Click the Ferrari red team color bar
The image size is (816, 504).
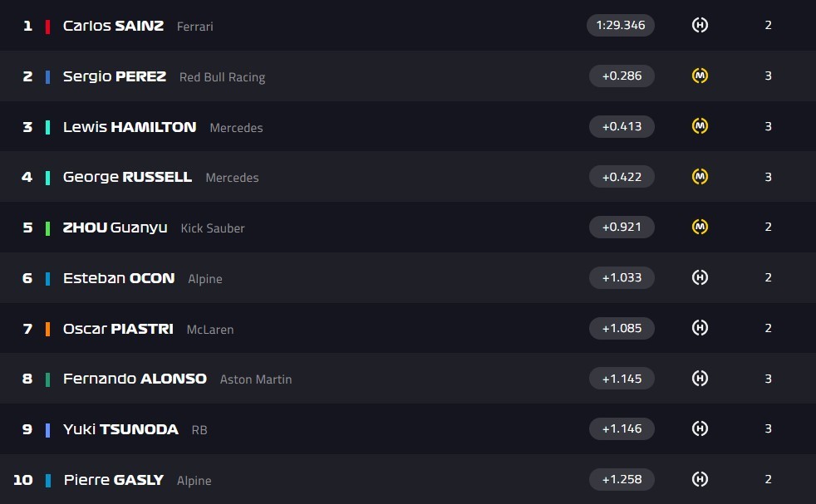click(47, 27)
